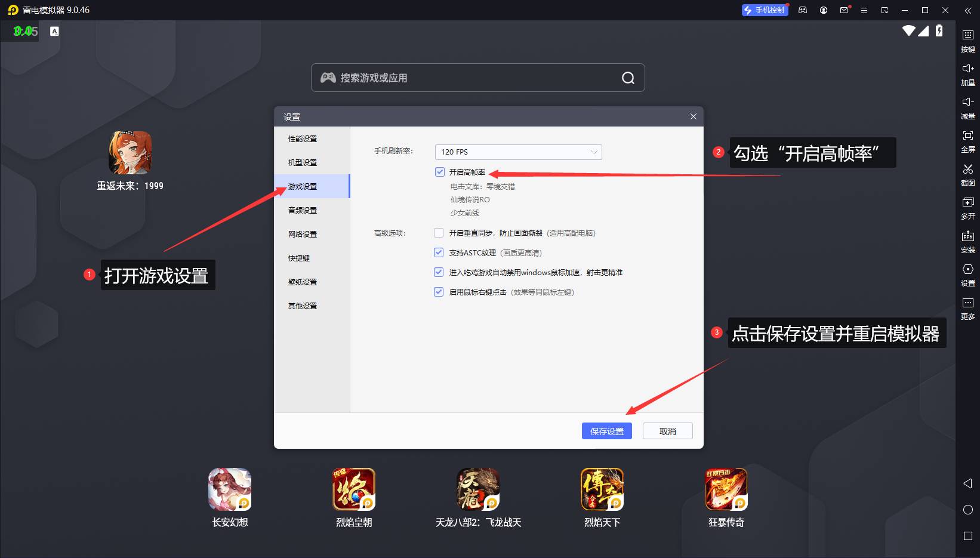Click the 安装 APK install icon
This screenshot has width=980, height=558.
pos(967,236)
